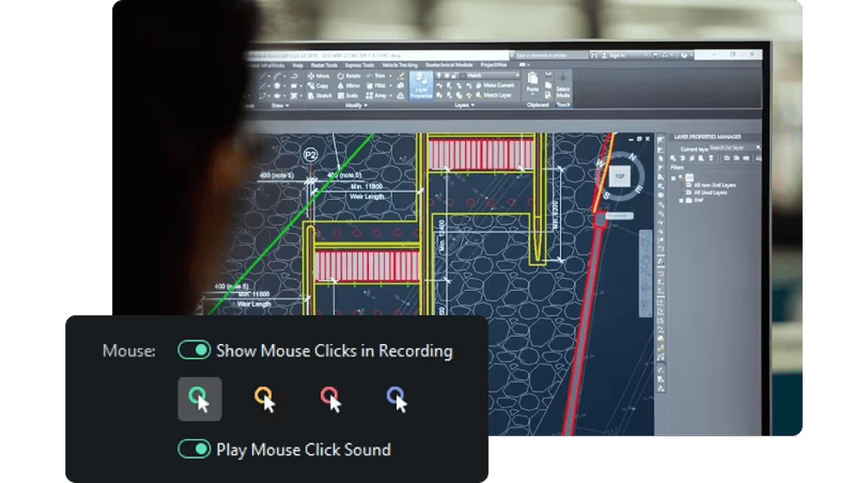The height and width of the screenshot is (483, 868).
Task: Select All Used Layers filter
Action: [710, 192]
